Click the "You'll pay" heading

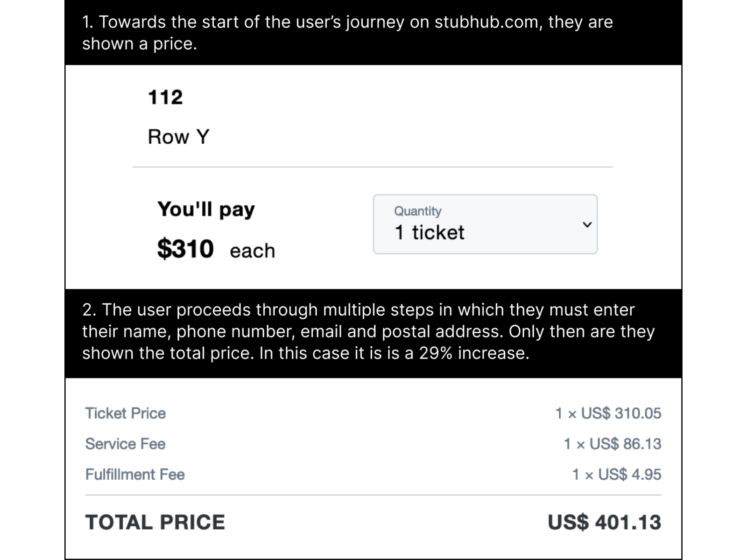(206, 209)
